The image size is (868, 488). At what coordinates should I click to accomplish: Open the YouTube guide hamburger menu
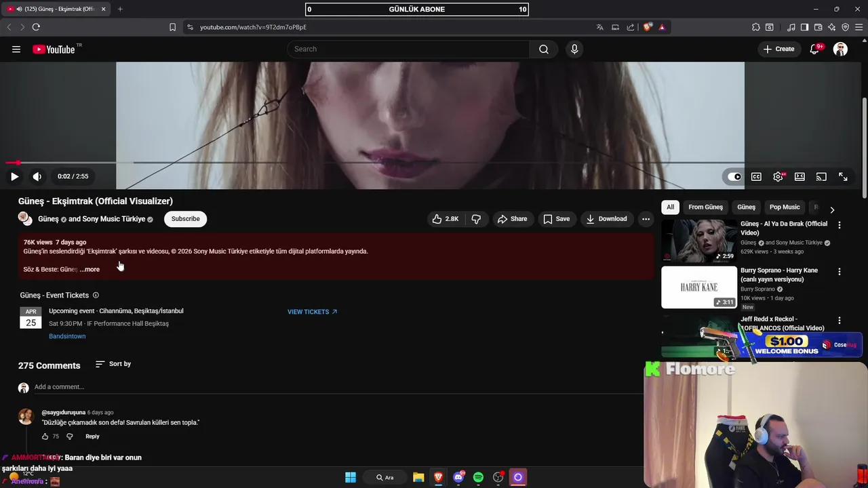[x=16, y=49]
